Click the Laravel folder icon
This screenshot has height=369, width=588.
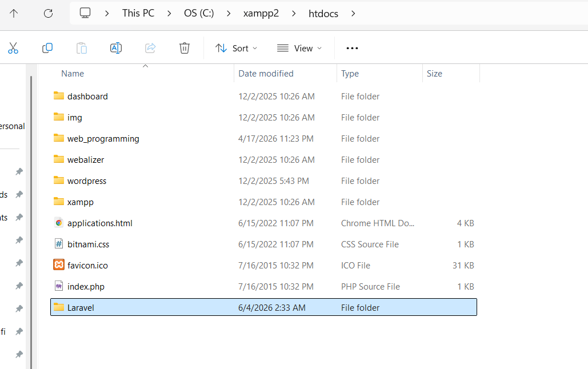(58, 307)
